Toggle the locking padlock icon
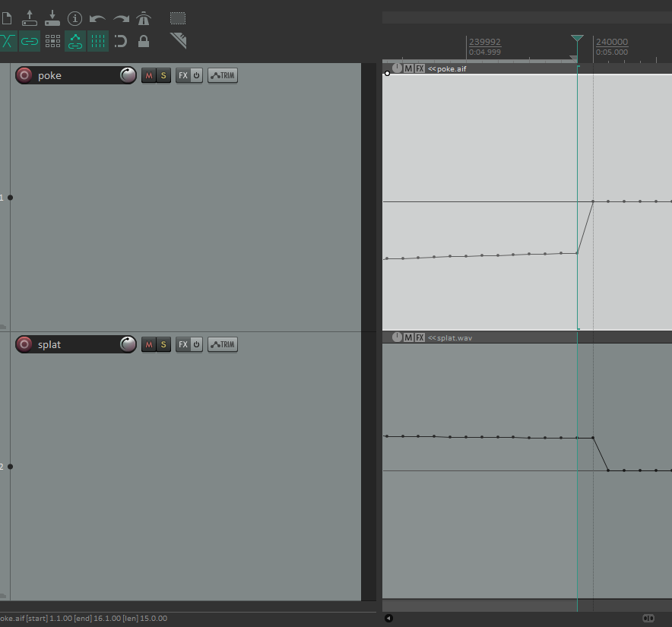 (144, 41)
